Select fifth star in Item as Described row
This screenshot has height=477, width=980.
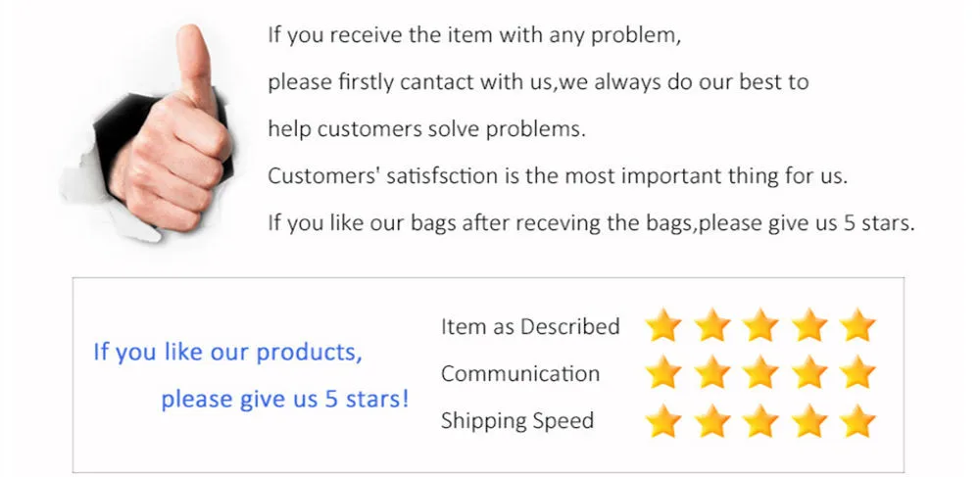857,325
